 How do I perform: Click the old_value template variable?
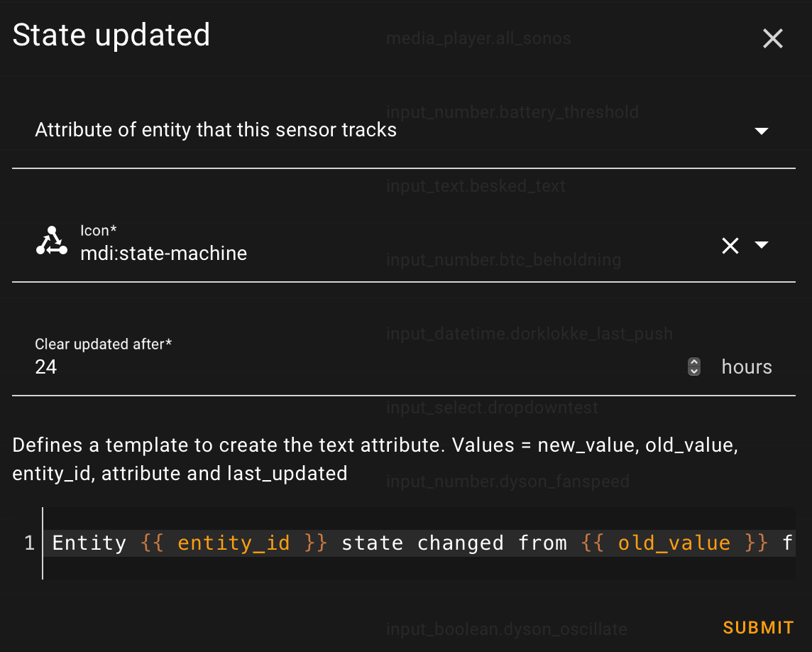[674, 543]
